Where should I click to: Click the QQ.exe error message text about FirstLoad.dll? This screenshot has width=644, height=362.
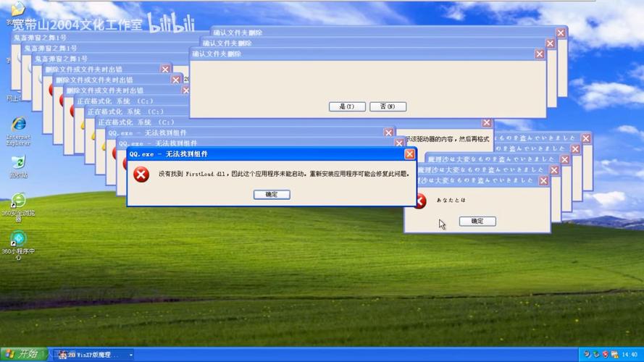click(x=284, y=174)
